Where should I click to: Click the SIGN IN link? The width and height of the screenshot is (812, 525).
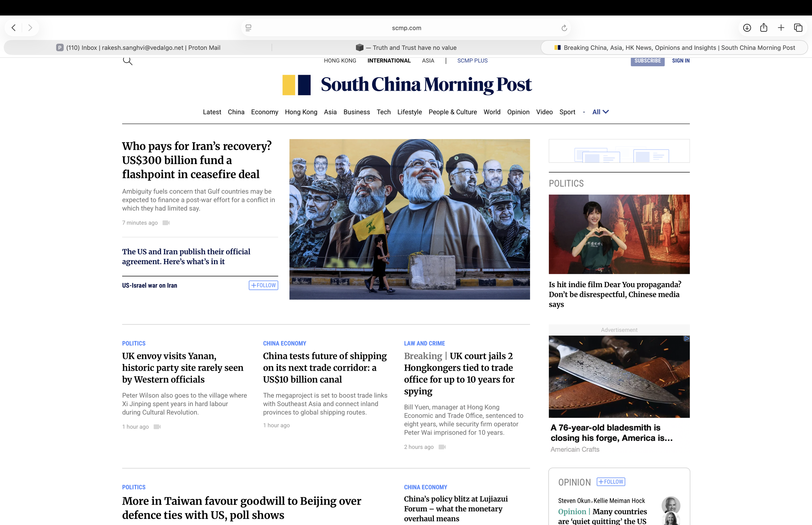coord(681,61)
